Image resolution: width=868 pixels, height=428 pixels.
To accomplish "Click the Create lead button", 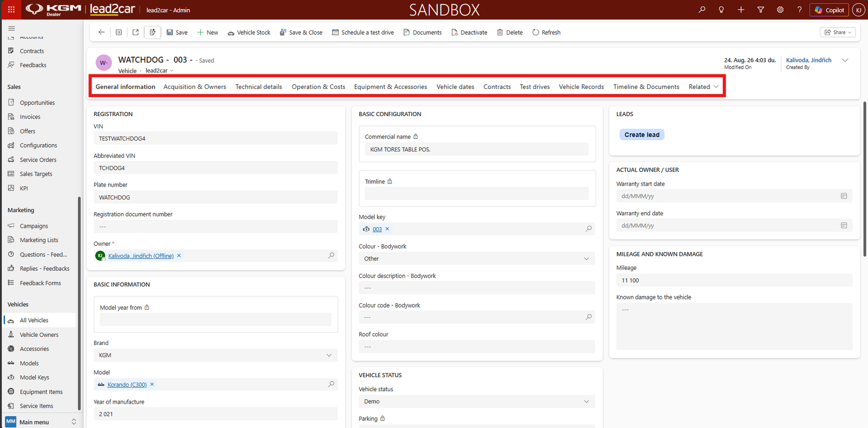I will pyautogui.click(x=642, y=135).
